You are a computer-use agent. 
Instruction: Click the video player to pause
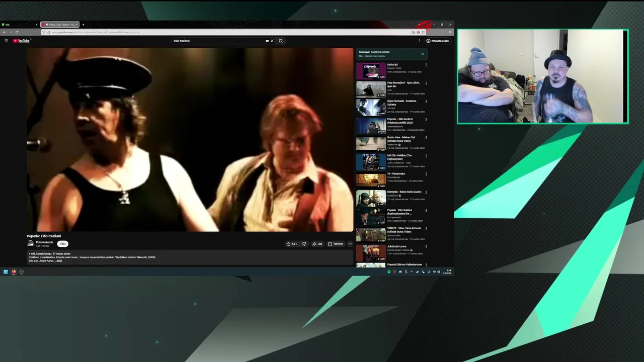coord(190,140)
